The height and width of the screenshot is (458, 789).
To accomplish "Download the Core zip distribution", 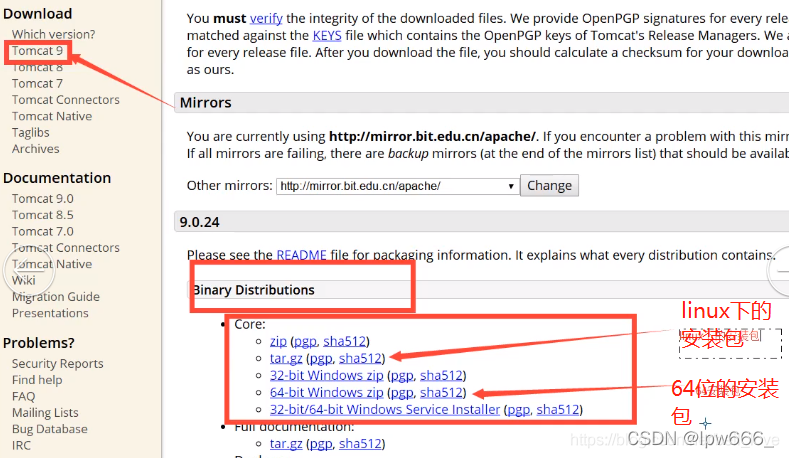I will (x=278, y=341).
